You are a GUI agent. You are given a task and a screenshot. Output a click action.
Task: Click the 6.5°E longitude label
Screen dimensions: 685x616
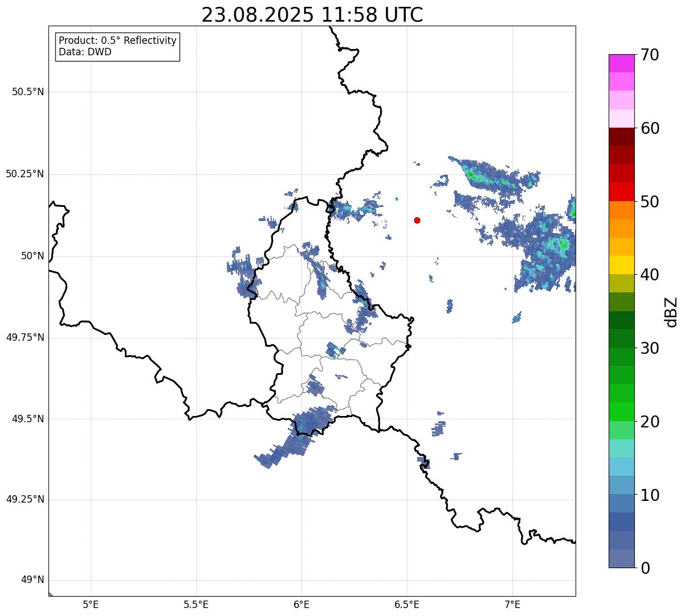click(407, 604)
